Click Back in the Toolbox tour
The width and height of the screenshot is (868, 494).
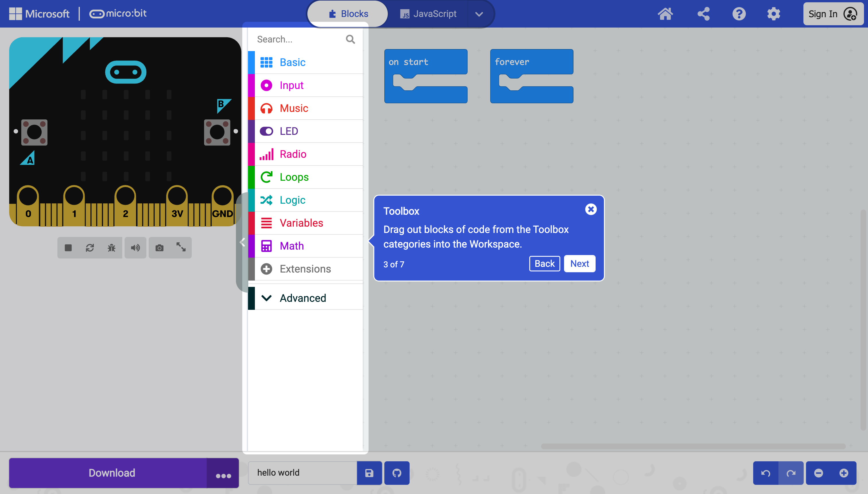pos(545,264)
